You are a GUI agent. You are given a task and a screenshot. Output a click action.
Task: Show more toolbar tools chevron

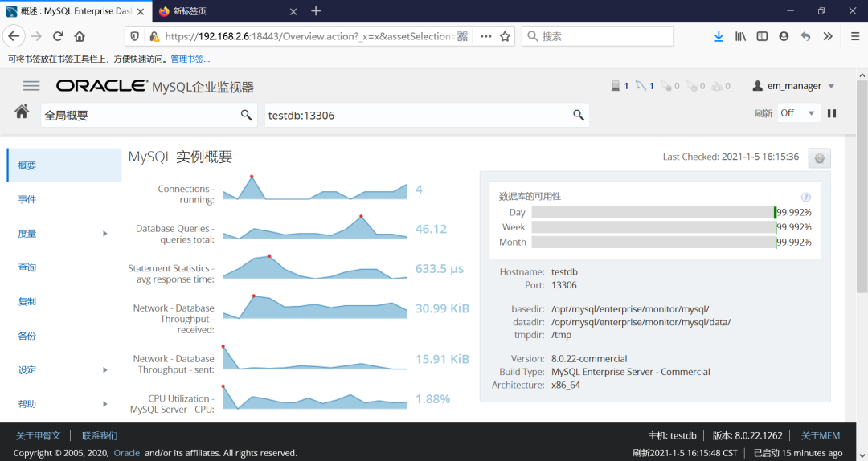pos(828,36)
